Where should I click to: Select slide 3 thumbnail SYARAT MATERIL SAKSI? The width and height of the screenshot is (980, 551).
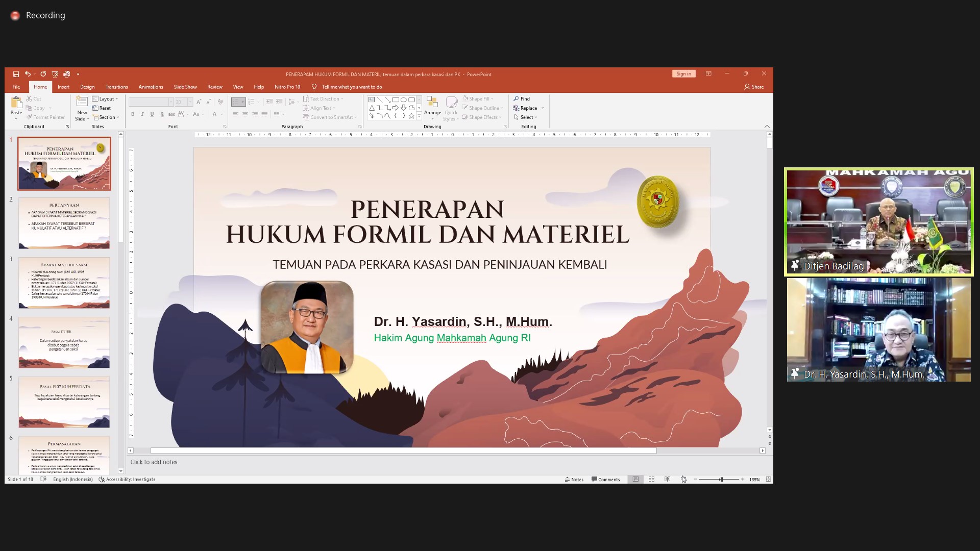point(64,283)
